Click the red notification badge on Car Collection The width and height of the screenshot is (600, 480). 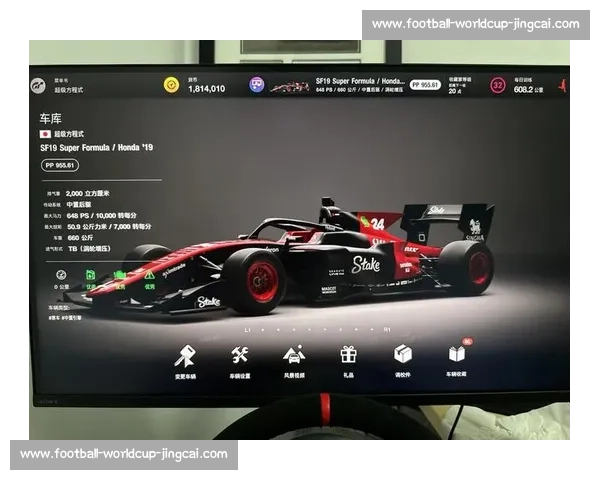[467, 341]
